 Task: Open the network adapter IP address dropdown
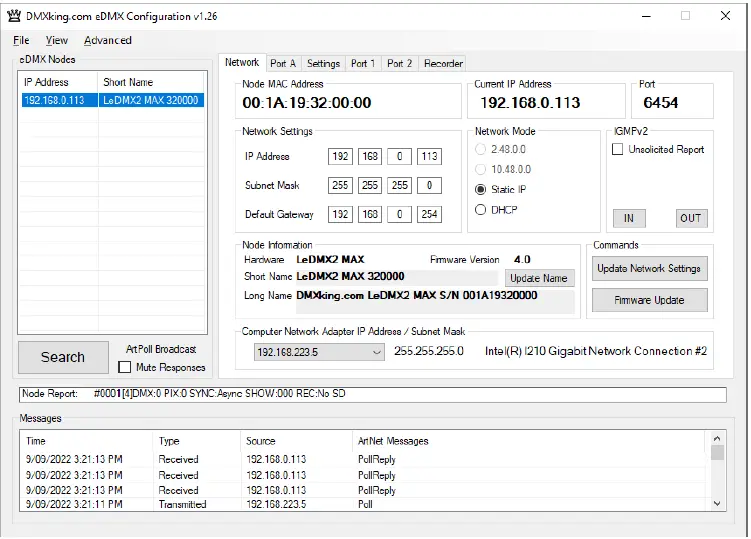pyautogui.click(x=319, y=352)
